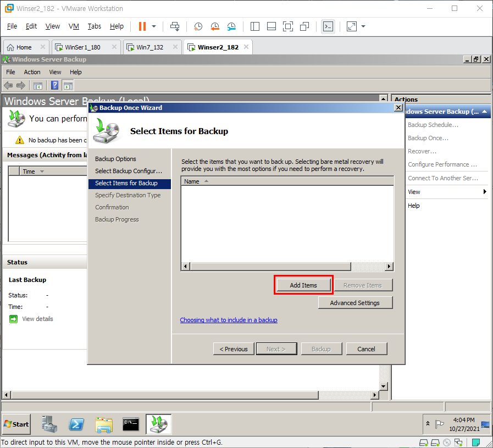Viewport: 493px width, 448px height.
Task: Show hidden tray icons arrow
Action: click(x=428, y=423)
